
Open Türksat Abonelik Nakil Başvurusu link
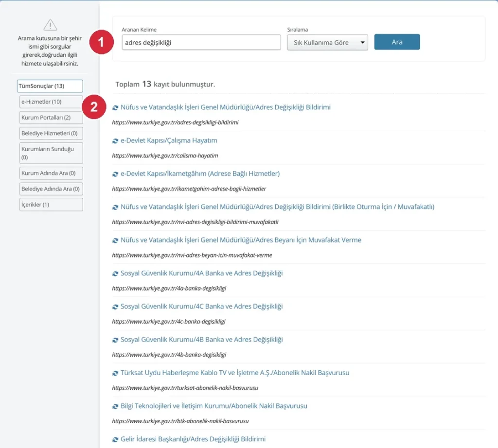click(235, 373)
